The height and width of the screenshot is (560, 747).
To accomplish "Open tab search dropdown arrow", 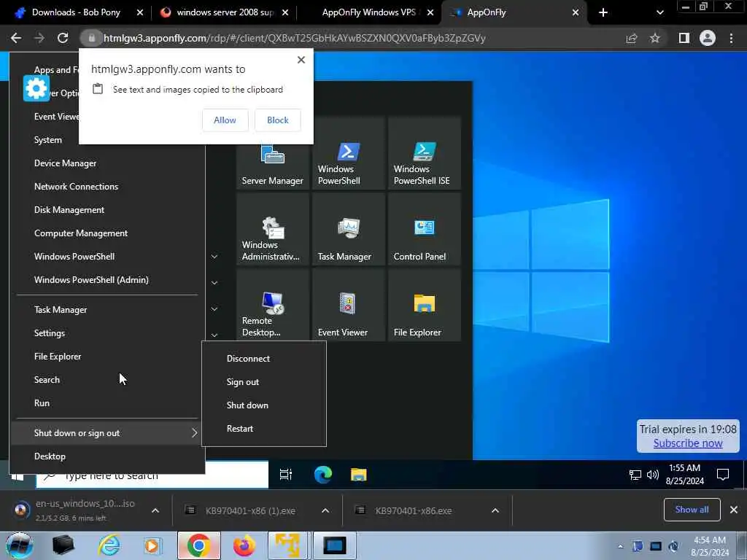I will (x=659, y=13).
